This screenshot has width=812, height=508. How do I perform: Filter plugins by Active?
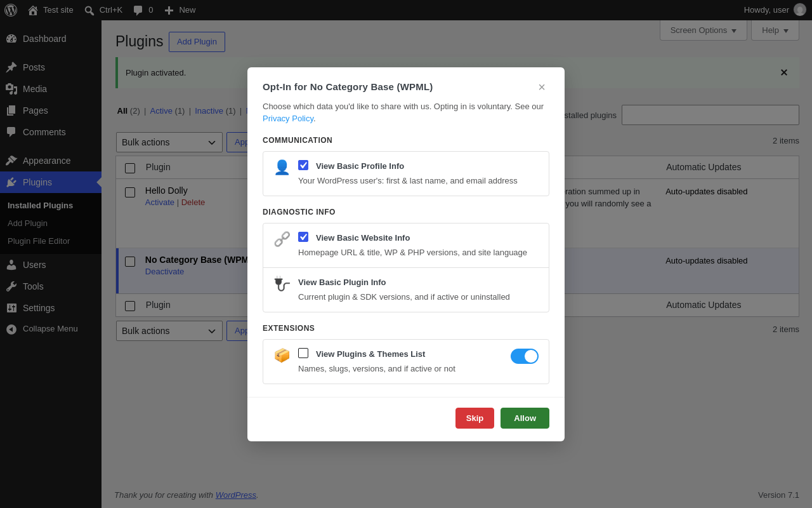[161, 110]
